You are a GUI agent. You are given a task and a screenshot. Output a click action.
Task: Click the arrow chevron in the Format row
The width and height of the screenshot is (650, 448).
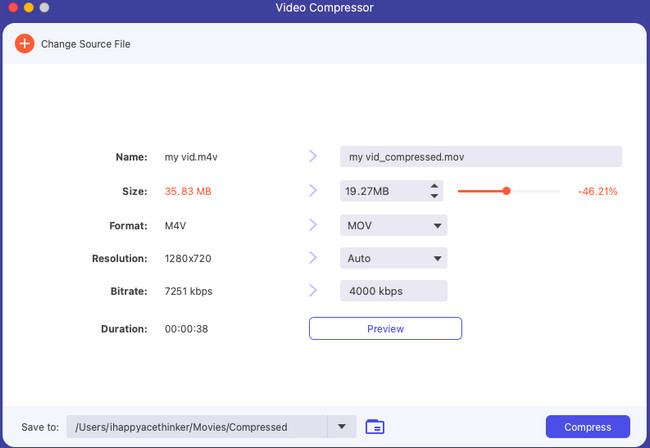(313, 225)
